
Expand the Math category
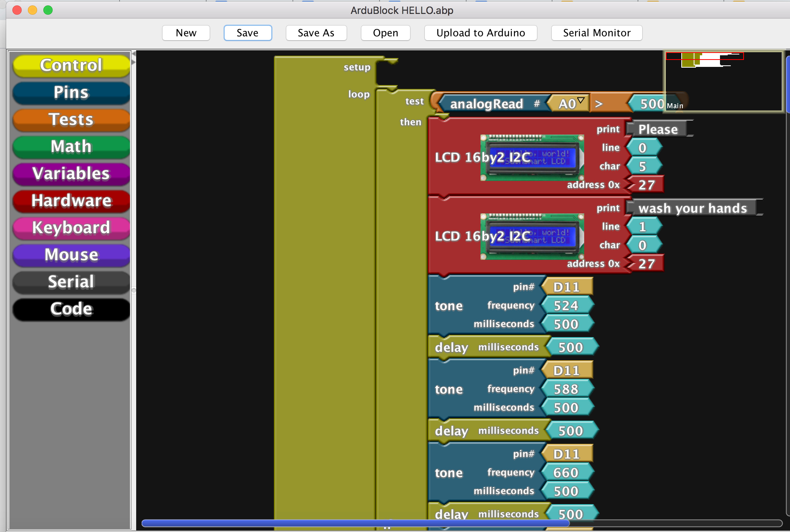(71, 147)
